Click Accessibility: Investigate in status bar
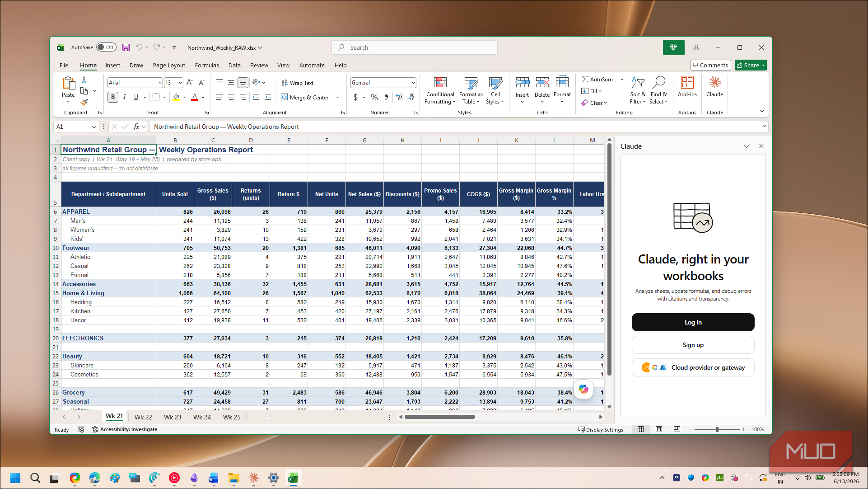Viewport: 868px width, 489px height. [125, 429]
